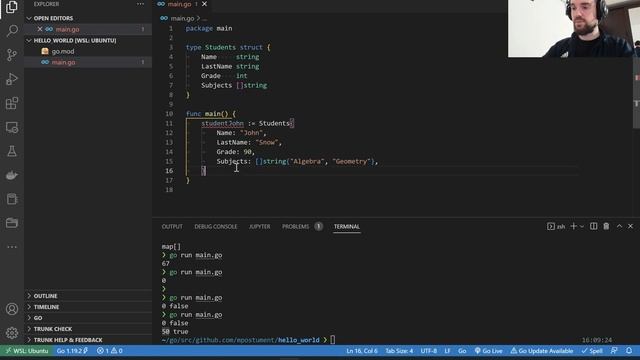This screenshot has height=360, width=640.
Task: Maximize the panel size
Action: pos(619,226)
